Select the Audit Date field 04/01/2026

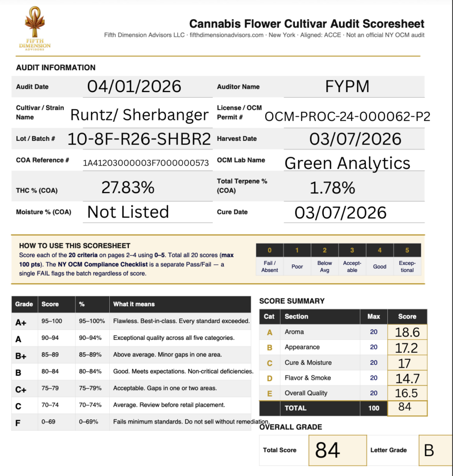click(x=134, y=86)
